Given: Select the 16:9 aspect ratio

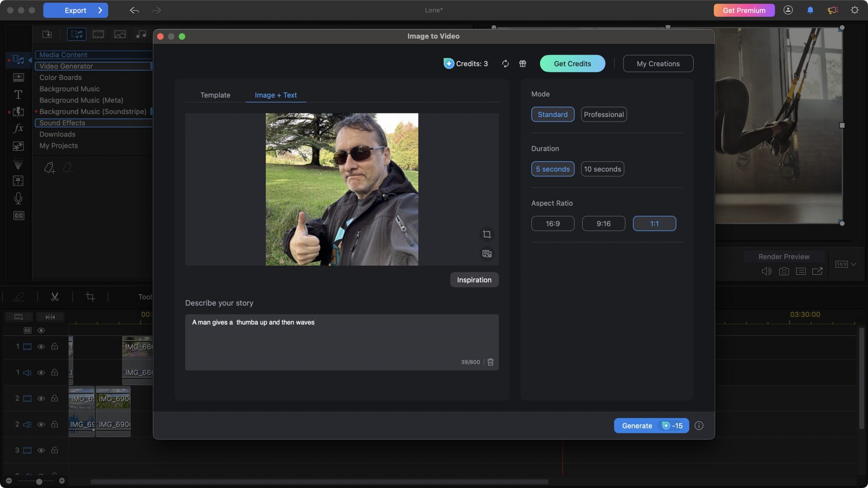Looking at the screenshot, I should [552, 224].
